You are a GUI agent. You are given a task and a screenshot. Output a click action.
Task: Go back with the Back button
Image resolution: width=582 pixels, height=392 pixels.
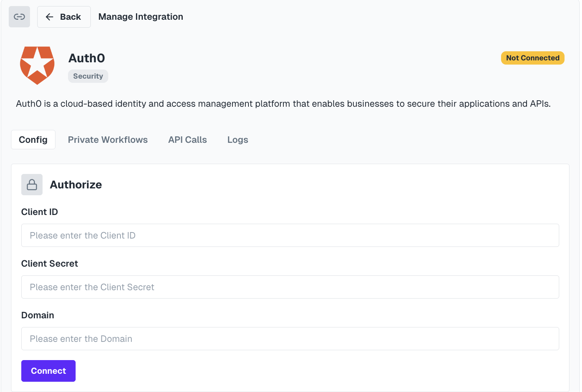pos(64,17)
